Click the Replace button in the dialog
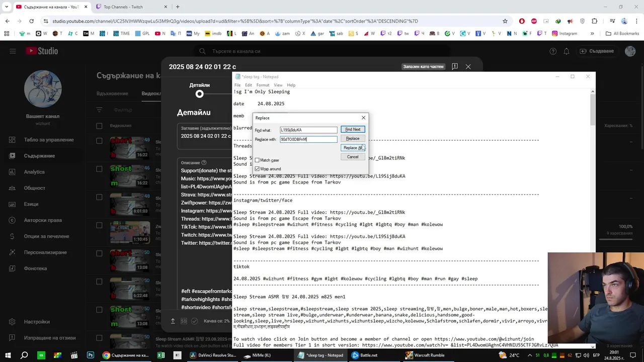This screenshot has height=362, width=644. (x=353, y=138)
